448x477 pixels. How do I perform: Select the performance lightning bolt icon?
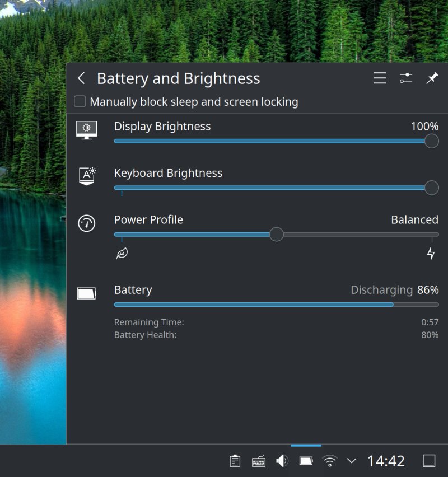pos(431,253)
